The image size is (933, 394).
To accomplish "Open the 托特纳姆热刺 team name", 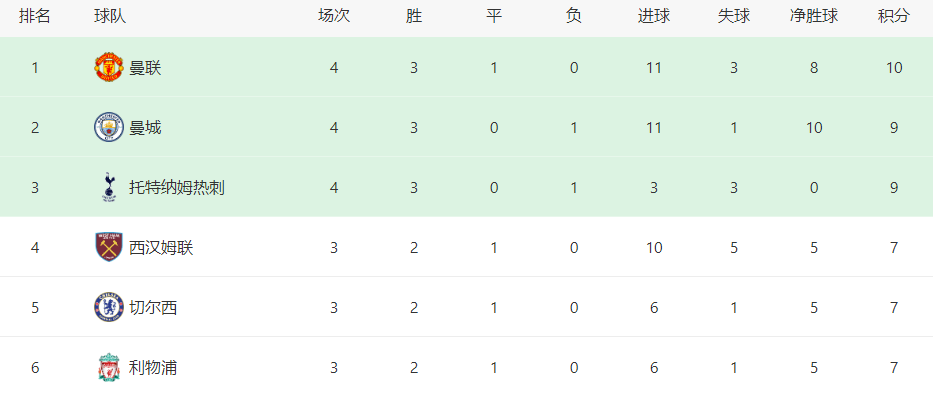I will [177, 188].
